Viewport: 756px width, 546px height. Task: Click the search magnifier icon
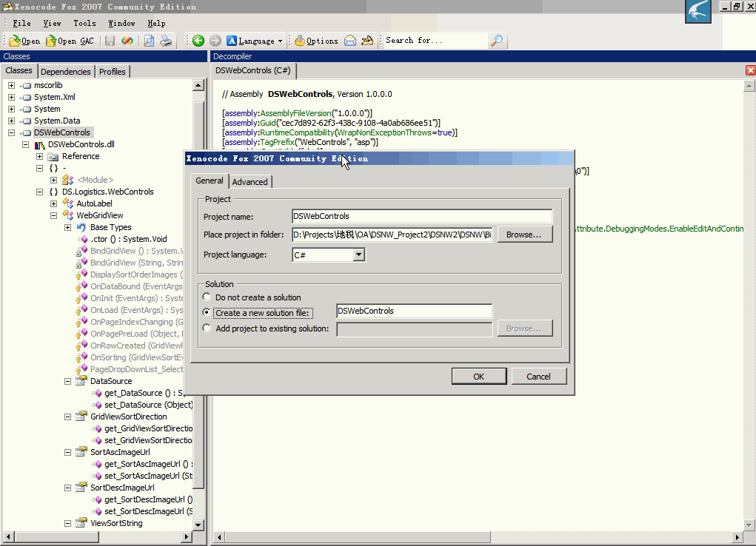point(497,41)
